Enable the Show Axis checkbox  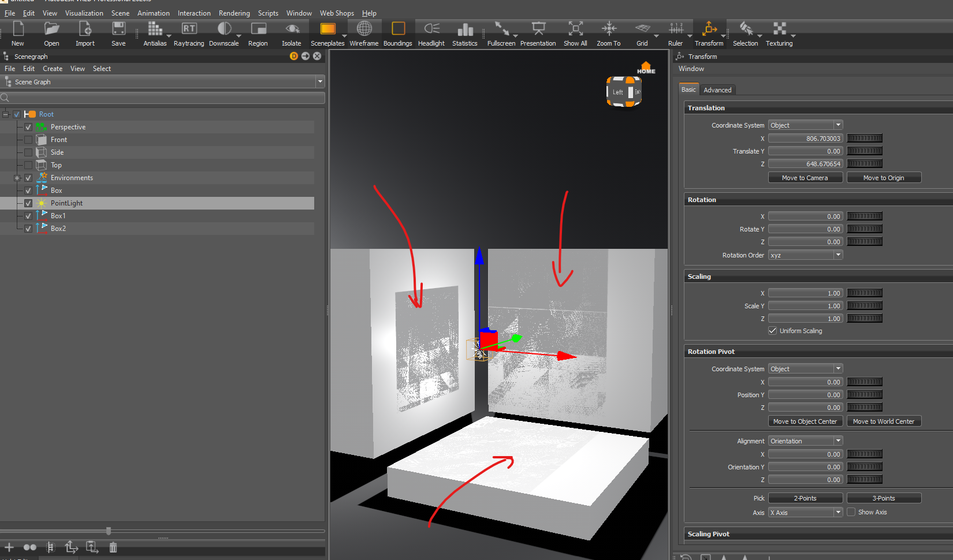(x=851, y=512)
